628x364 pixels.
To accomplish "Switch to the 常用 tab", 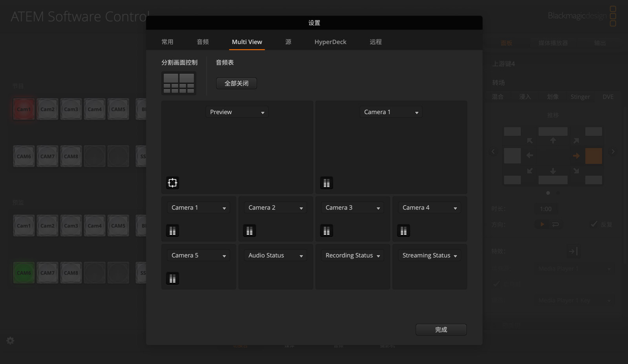I will (168, 42).
